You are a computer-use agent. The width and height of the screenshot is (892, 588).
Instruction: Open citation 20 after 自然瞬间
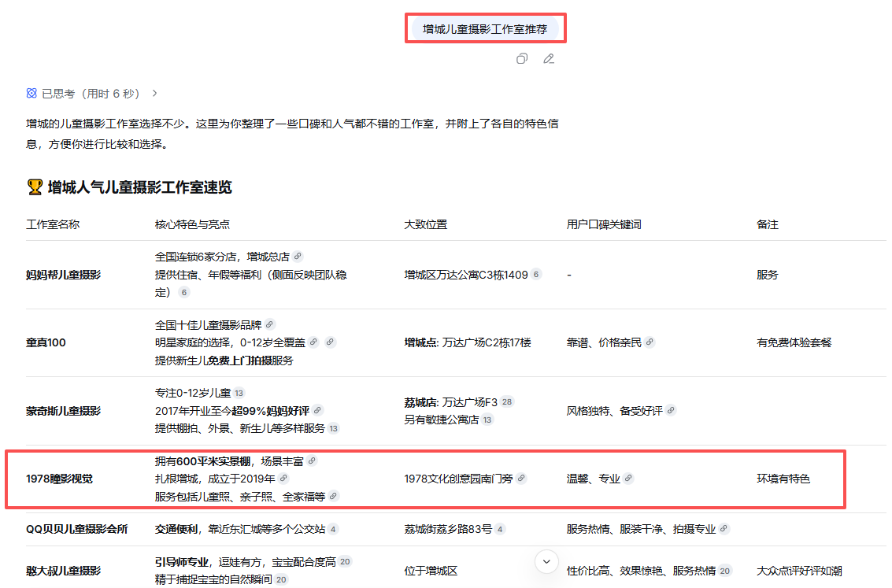[x=281, y=579]
